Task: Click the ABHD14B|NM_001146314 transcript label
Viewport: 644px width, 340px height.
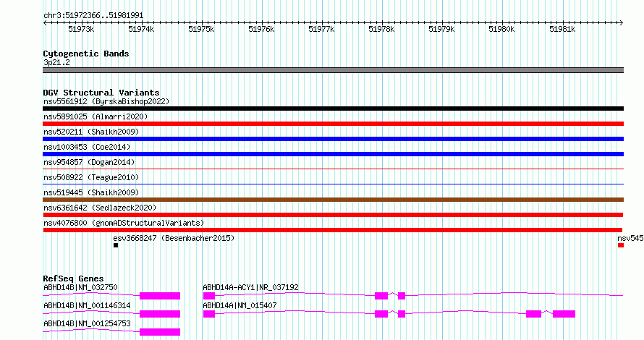Action: [x=87, y=305]
